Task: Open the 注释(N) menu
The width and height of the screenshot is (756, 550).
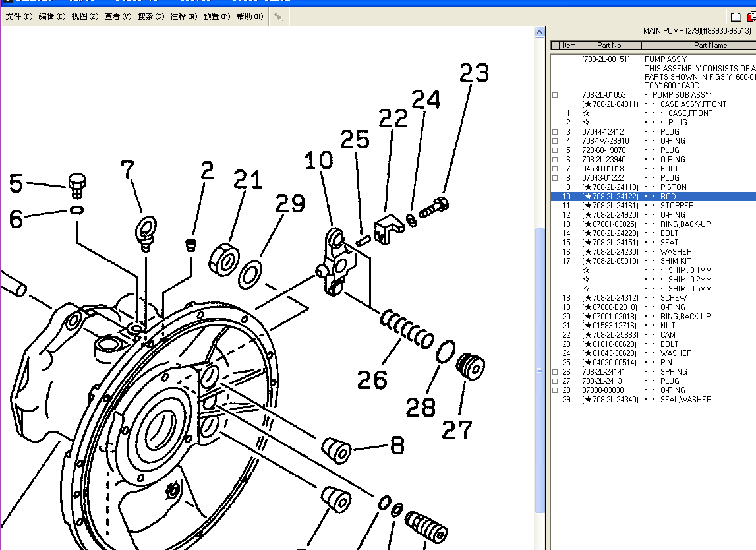Action: (184, 16)
